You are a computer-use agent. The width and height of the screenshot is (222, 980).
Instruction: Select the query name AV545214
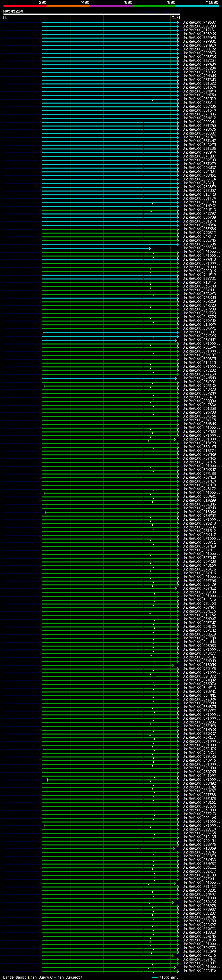coord(13,11)
